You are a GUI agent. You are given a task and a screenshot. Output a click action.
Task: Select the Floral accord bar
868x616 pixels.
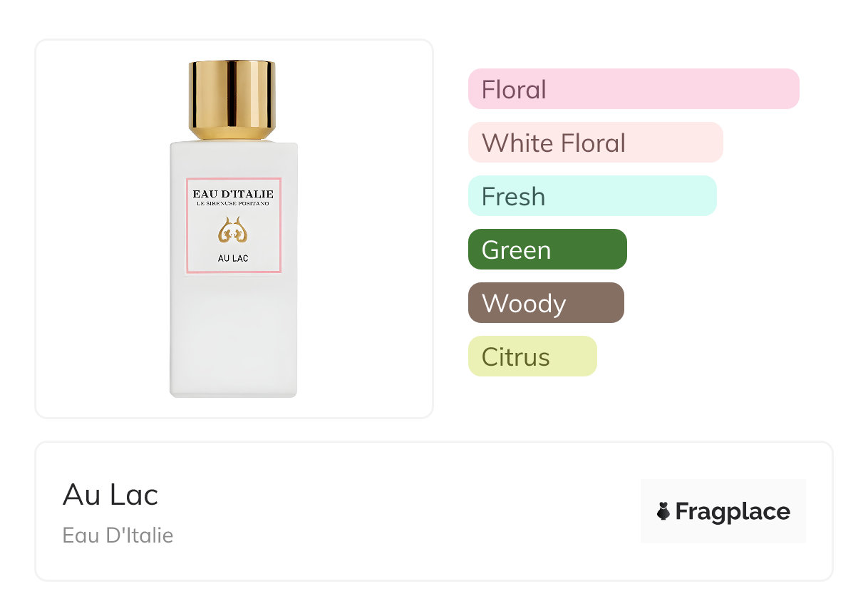pyautogui.click(x=634, y=89)
